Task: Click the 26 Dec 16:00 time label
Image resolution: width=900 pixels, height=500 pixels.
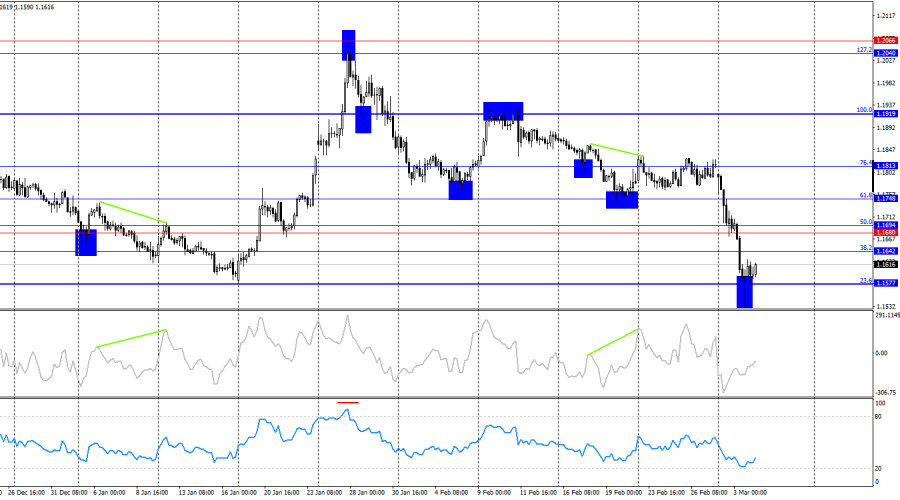Action: coord(27,493)
